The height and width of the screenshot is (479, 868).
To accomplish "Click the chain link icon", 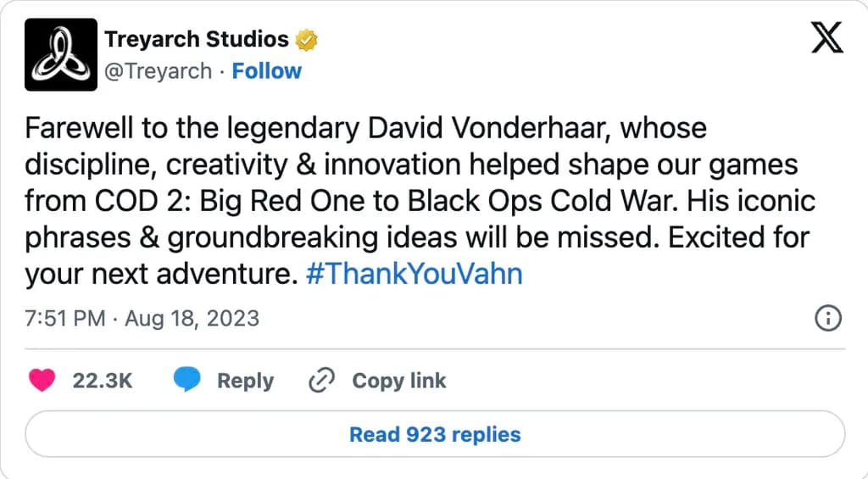I will pyautogui.click(x=321, y=380).
